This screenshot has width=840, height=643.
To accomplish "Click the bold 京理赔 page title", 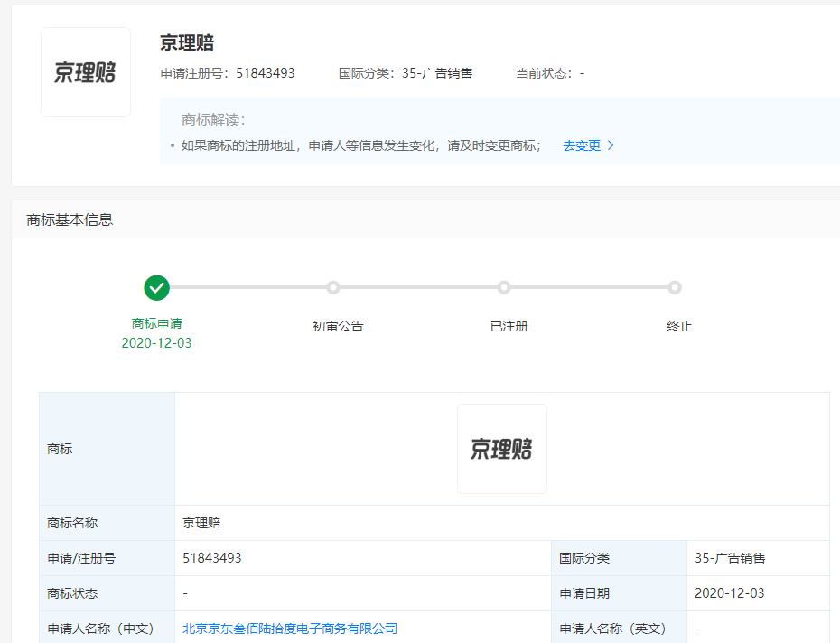I will click(x=187, y=42).
